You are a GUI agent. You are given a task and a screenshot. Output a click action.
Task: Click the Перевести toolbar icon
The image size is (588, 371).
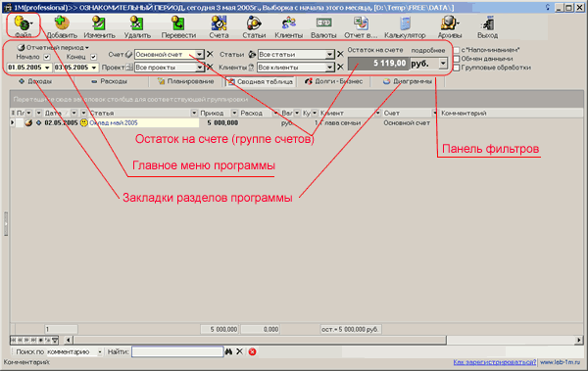178,23
